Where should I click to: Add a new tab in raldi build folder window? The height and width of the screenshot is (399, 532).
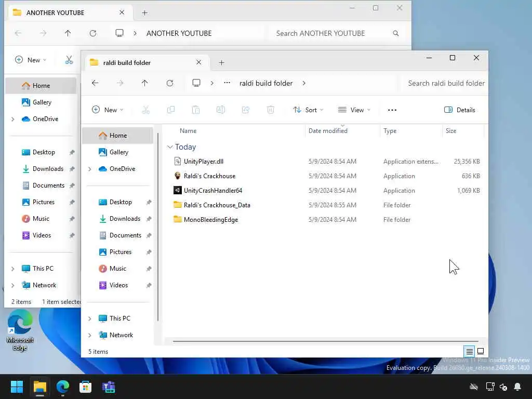(x=221, y=63)
